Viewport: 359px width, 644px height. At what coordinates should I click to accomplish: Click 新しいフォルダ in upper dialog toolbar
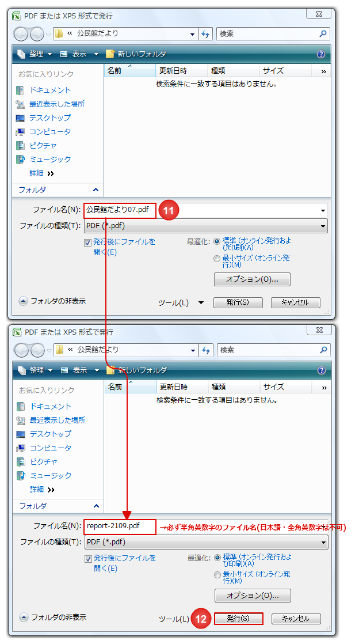[x=136, y=54]
